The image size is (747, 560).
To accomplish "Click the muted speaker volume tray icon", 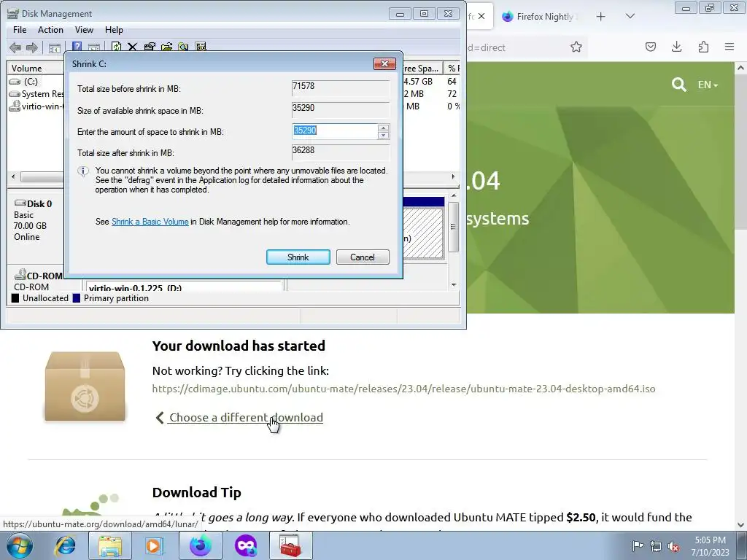I will tap(673, 546).
